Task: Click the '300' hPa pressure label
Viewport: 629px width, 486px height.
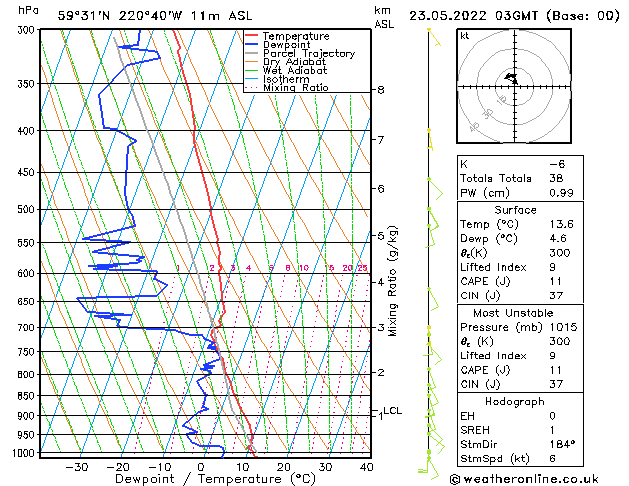Action: (x=28, y=30)
